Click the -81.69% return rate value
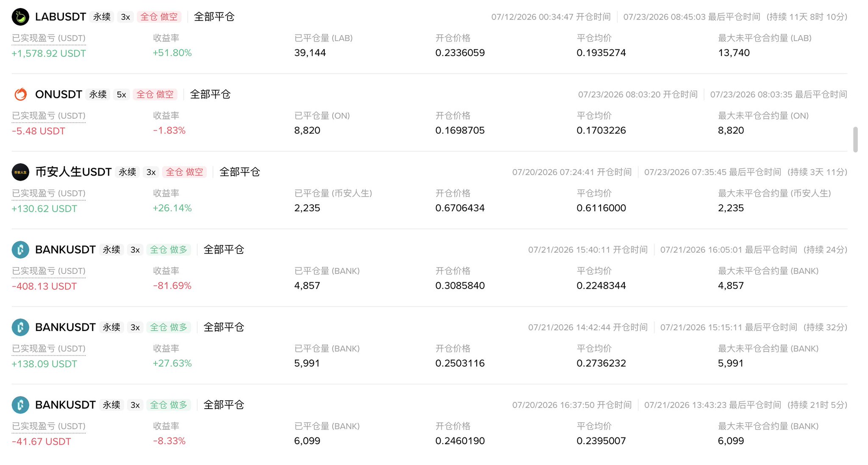This screenshot has width=868, height=465. 172,286
